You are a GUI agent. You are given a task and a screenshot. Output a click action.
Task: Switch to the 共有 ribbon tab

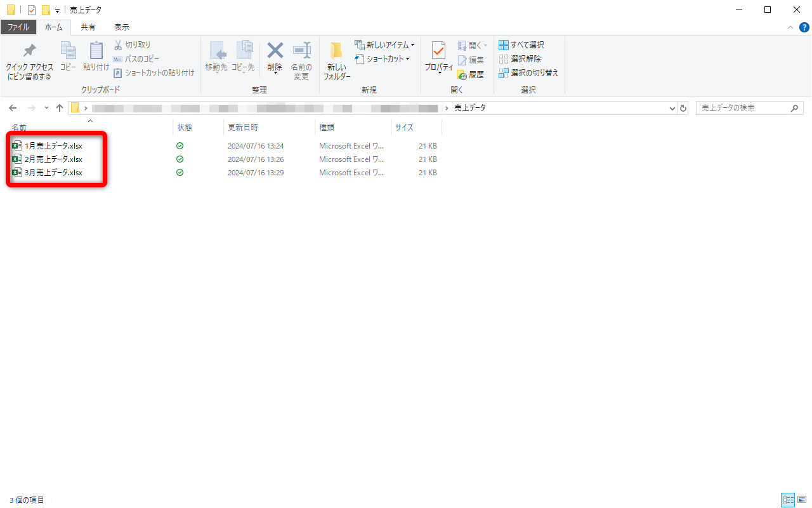point(88,27)
